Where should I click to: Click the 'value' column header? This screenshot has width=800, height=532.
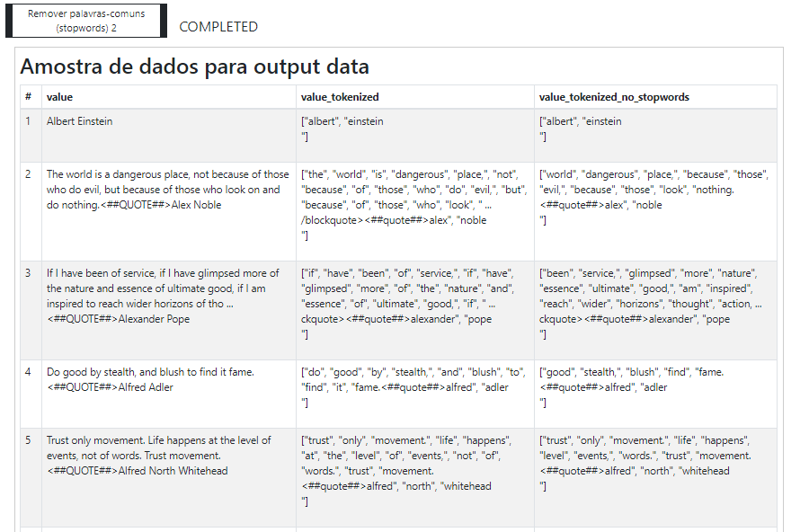[169, 97]
